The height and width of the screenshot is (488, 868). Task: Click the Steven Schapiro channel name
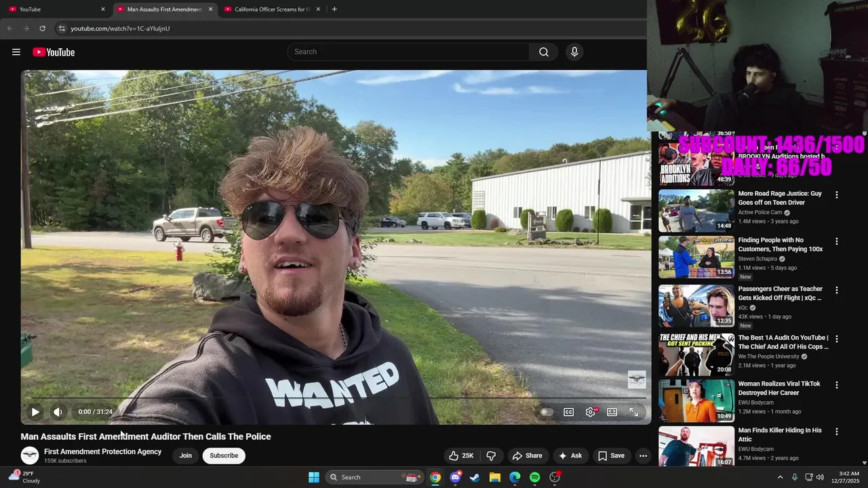757,259
